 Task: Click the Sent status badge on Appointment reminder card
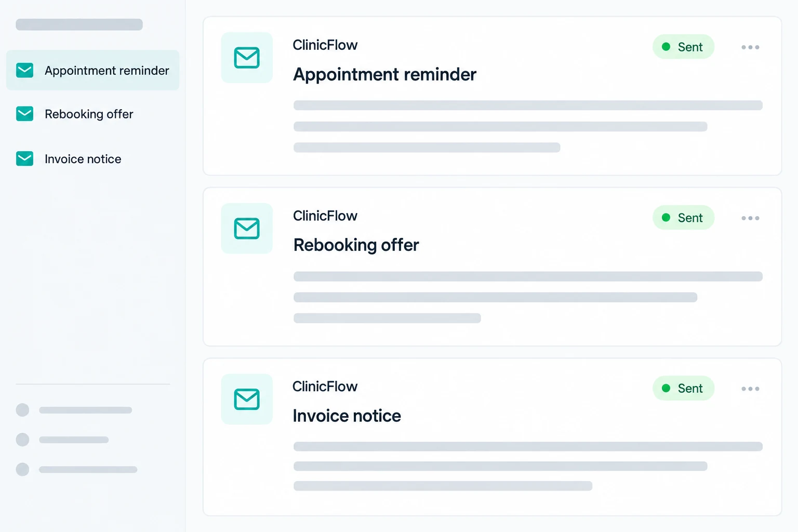(x=683, y=47)
